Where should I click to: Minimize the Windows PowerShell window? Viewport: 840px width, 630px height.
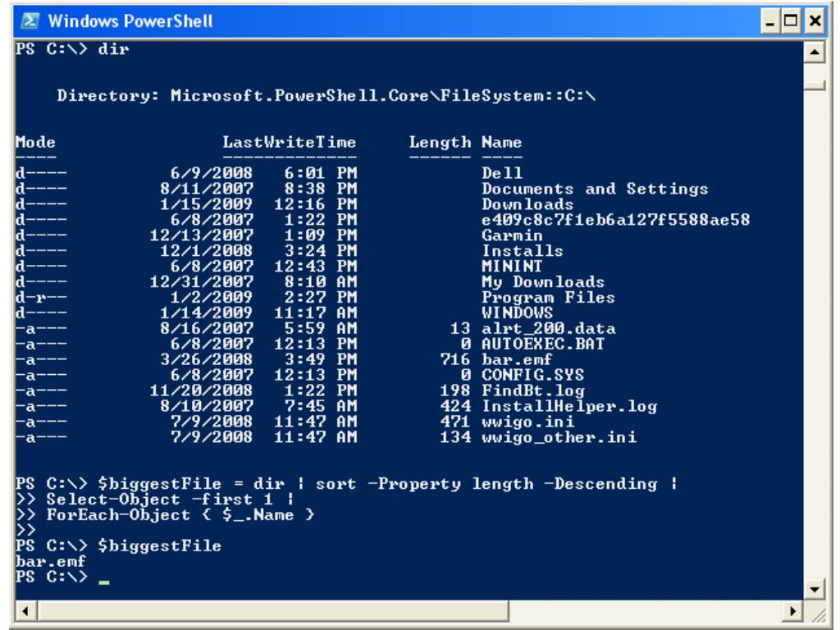[770, 21]
